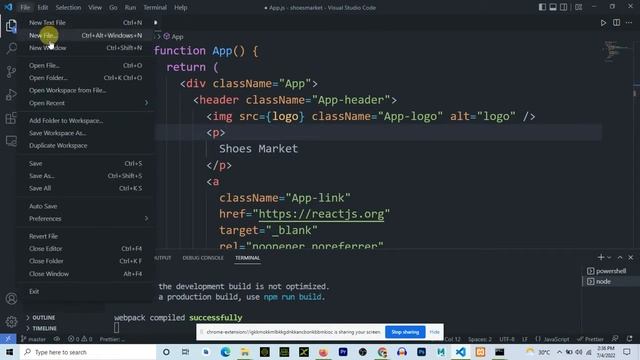
Task: Open the Search view in activity bar
Action: pos(11,49)
